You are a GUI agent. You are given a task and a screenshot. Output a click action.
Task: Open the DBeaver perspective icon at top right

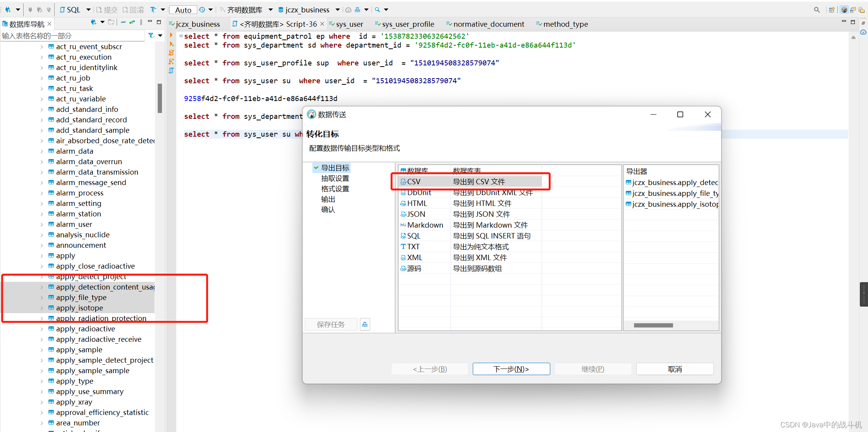click(x=844, y=10)
